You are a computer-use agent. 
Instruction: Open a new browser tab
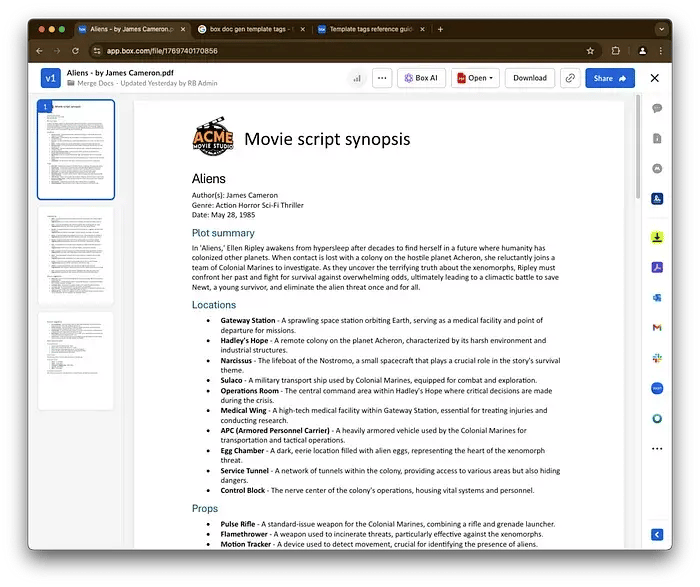440,29
